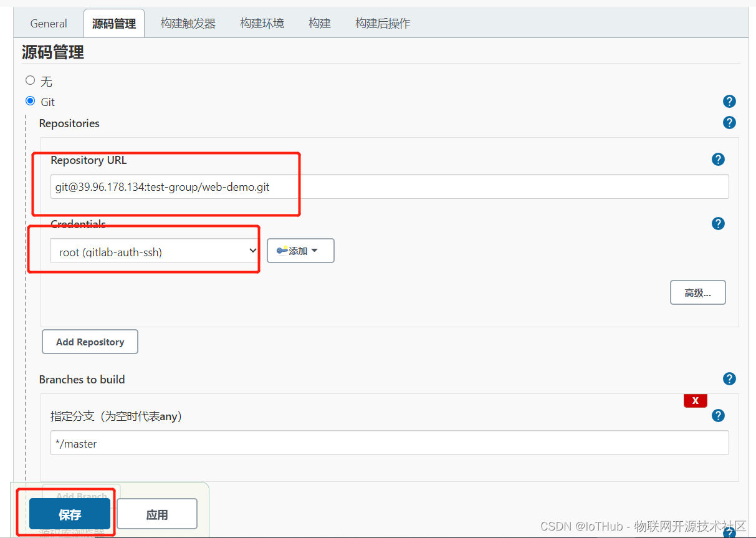Go to the 构建 tab
This screenshot has width=756, height=538.
click(320, 24)
